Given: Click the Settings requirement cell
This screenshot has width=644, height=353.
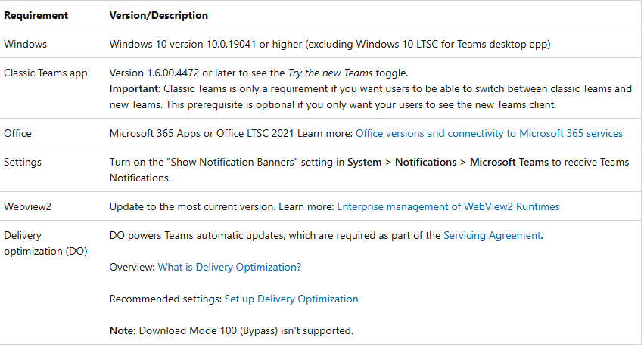Looking at the screenshot, I should click(x=23, y=162).
